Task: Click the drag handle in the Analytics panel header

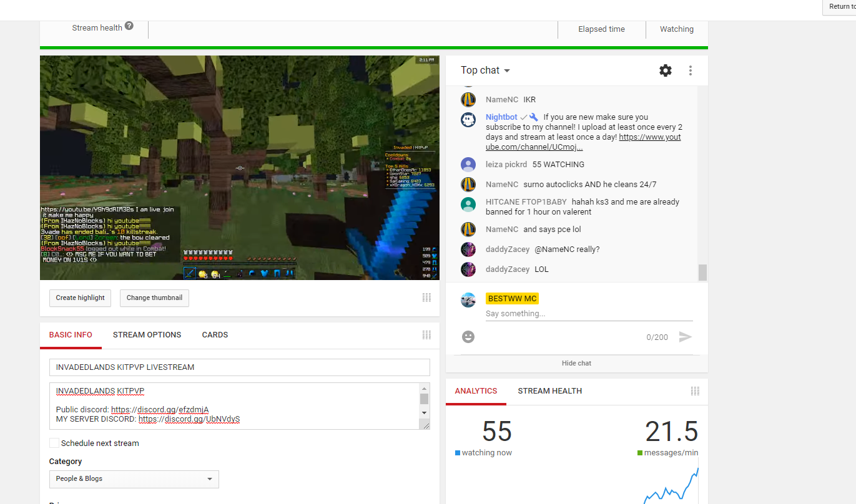Action: [695, 391]
